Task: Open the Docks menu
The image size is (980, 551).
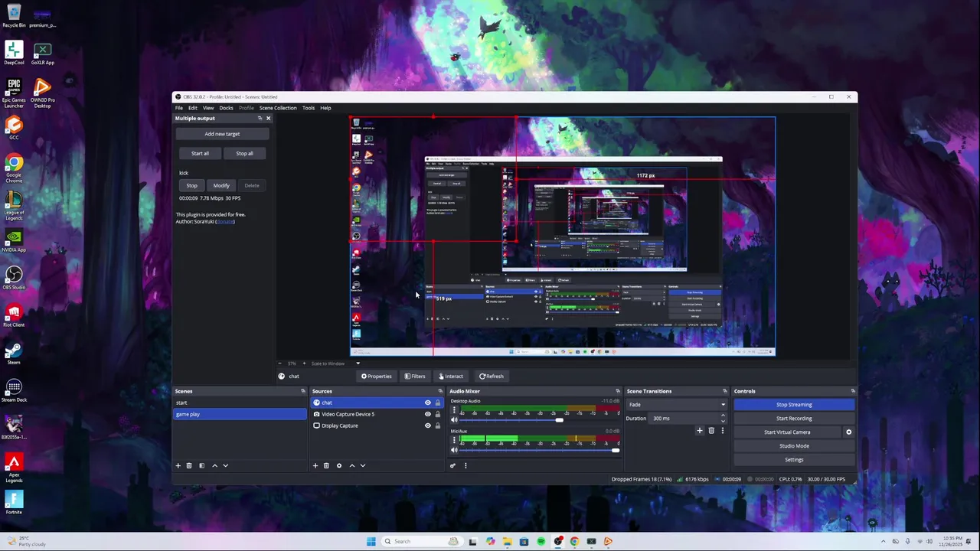Action: (x=226, y=108)
